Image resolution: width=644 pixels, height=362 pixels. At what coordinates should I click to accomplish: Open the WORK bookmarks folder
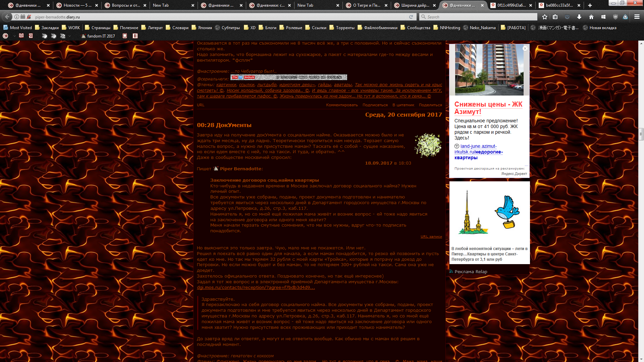(71, 28)
